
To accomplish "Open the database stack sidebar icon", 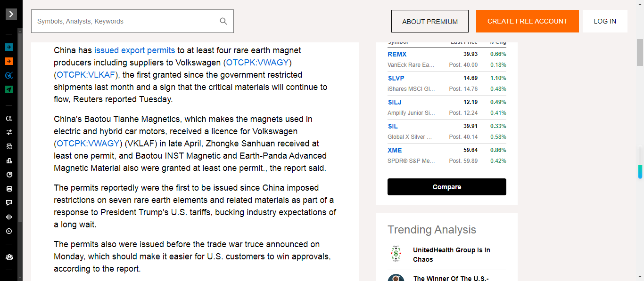I will (x=9, y=189).
